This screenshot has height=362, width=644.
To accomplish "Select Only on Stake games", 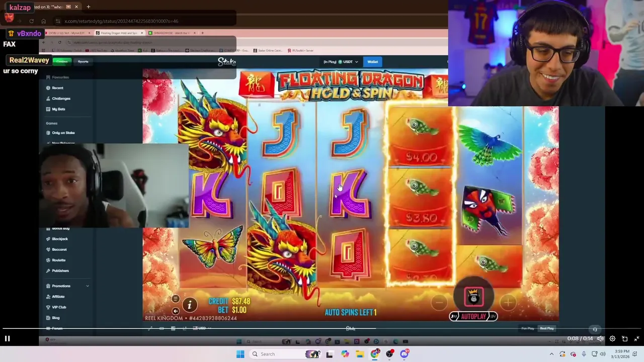I will (63, 133).
